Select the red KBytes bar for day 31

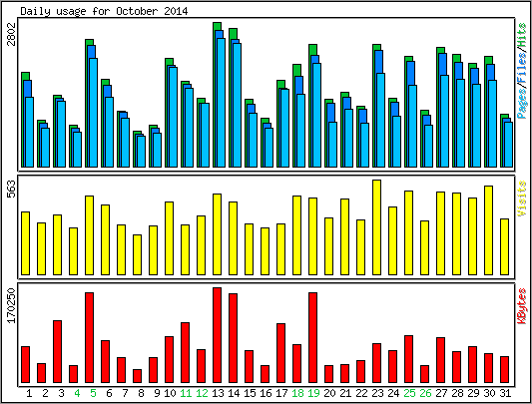coord(504,370)
